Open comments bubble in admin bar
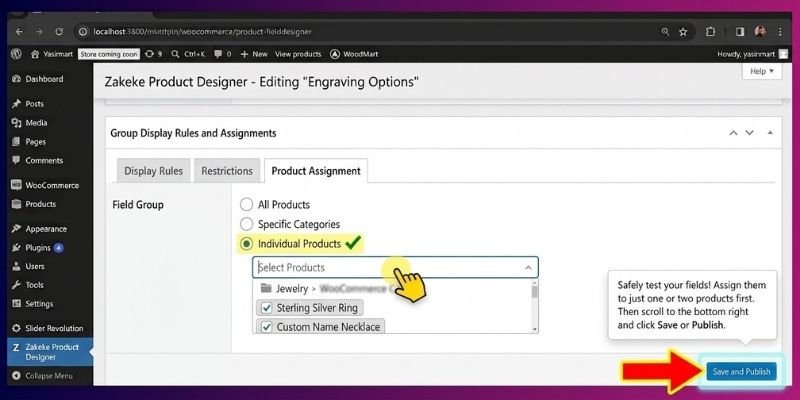800x400 pixels. tap(222, 54)
